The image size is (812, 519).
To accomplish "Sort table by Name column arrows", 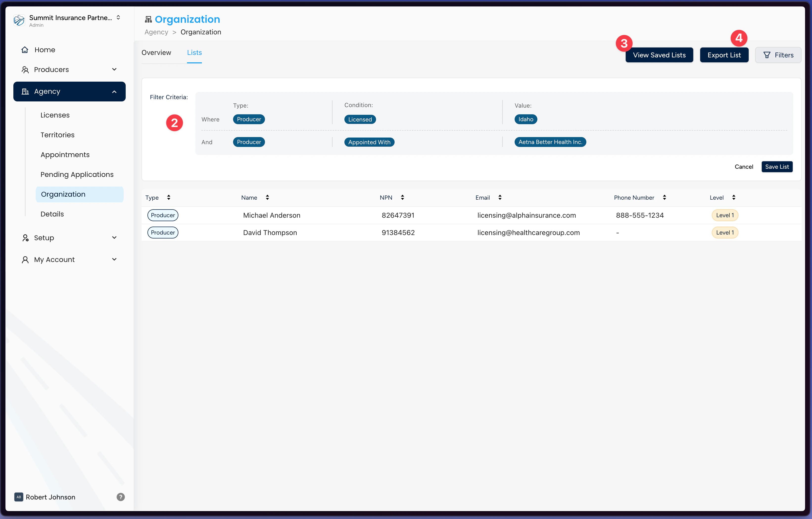I will [267, 198].
